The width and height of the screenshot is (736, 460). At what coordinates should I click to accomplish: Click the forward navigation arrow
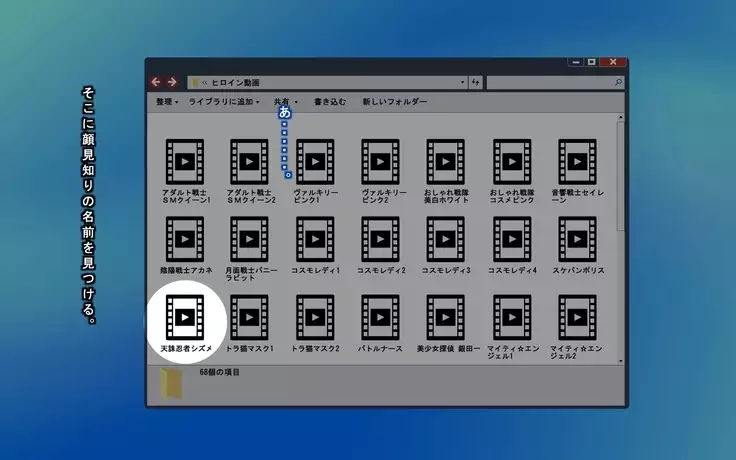tap(172, 82)
